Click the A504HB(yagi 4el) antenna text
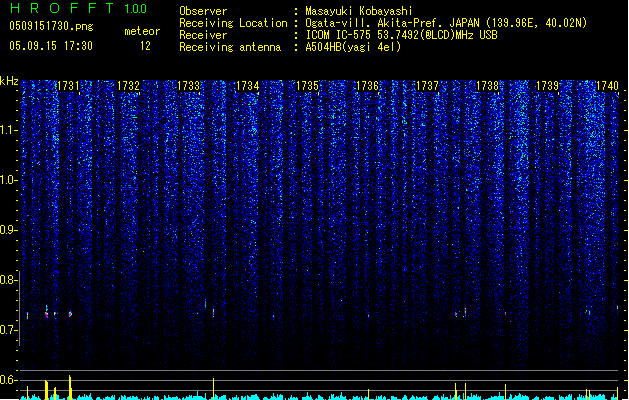The height and width of the screenshot is (400, 629). (353, 47)
